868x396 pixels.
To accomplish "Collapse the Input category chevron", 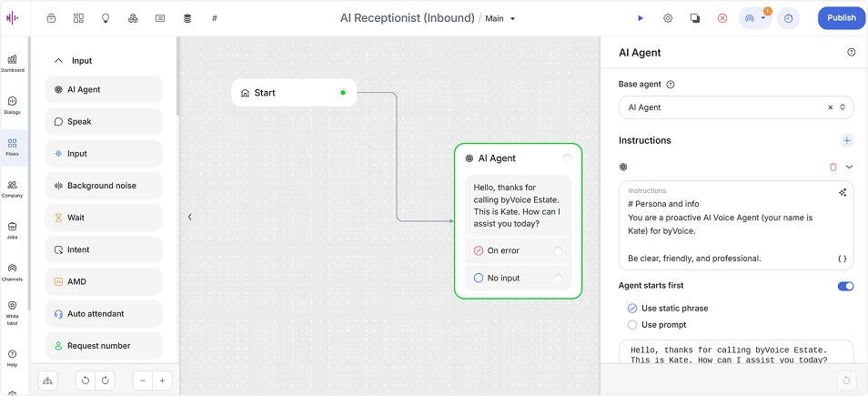I will point(58,61).
